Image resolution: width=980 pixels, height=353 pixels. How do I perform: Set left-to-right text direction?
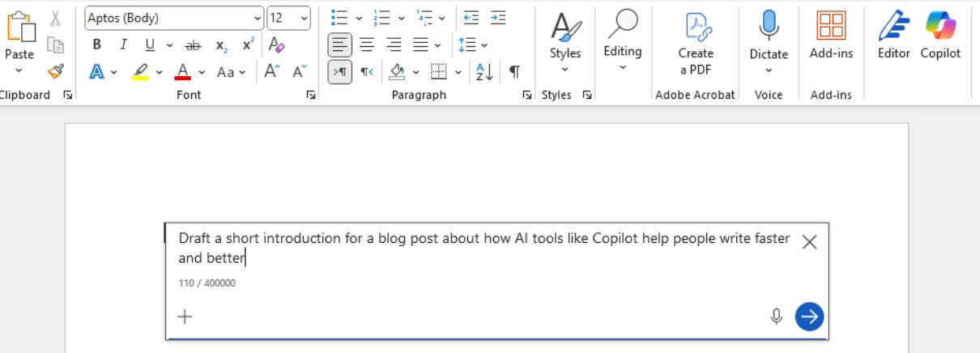click(x=340, y=72)
